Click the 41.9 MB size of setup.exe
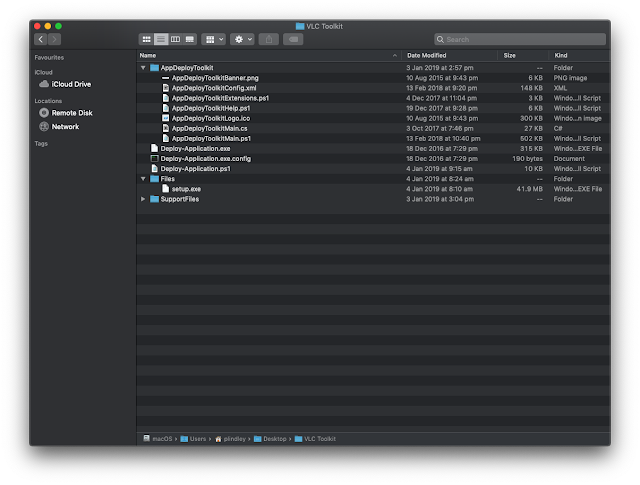Screen dimensions: 640x485 529,189
